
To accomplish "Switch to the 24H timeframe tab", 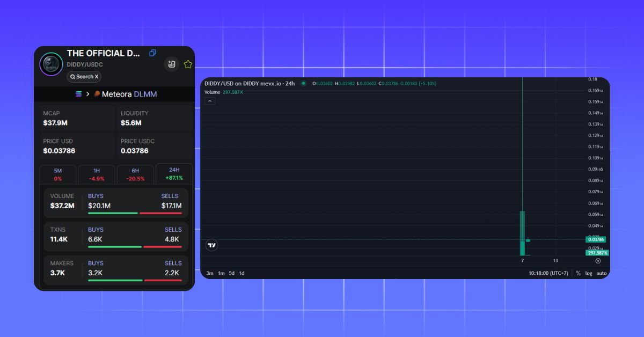I will [174, 174].
